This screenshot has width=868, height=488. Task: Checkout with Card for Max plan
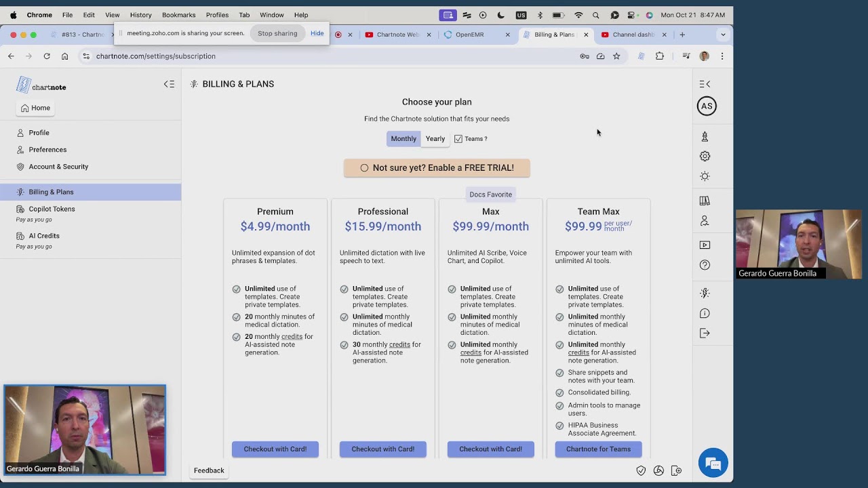click(x=491, y=449)
